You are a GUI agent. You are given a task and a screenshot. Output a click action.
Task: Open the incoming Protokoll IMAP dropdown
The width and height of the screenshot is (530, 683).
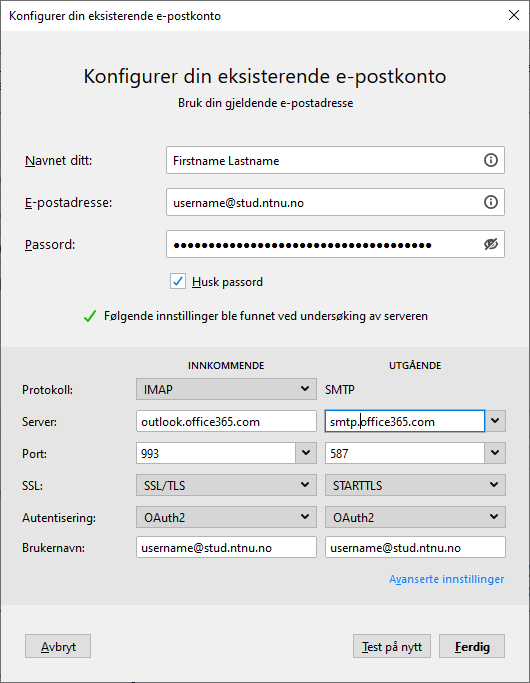[x=226, y=389]
